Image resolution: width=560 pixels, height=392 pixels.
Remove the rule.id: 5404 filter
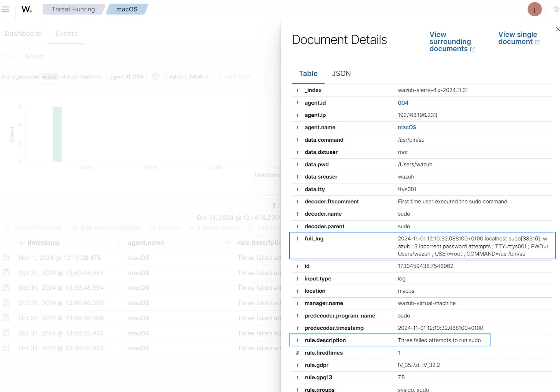click(x=207, y=77)
